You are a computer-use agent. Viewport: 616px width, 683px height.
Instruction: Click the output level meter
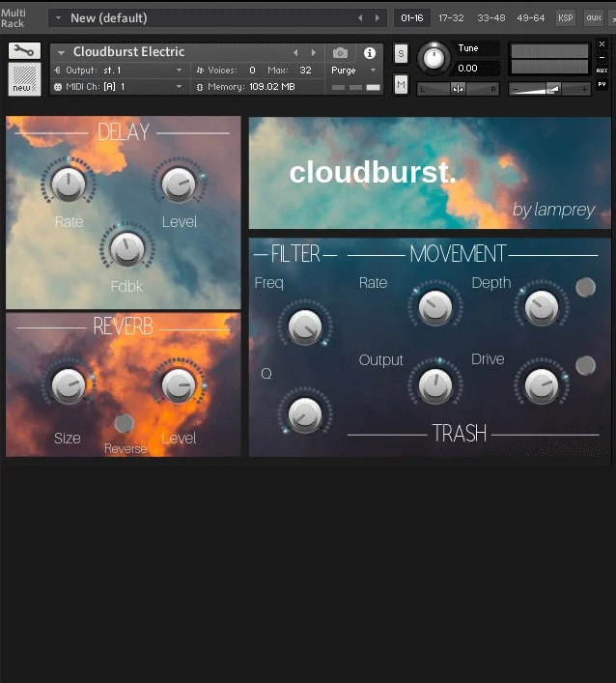point(549,59)
